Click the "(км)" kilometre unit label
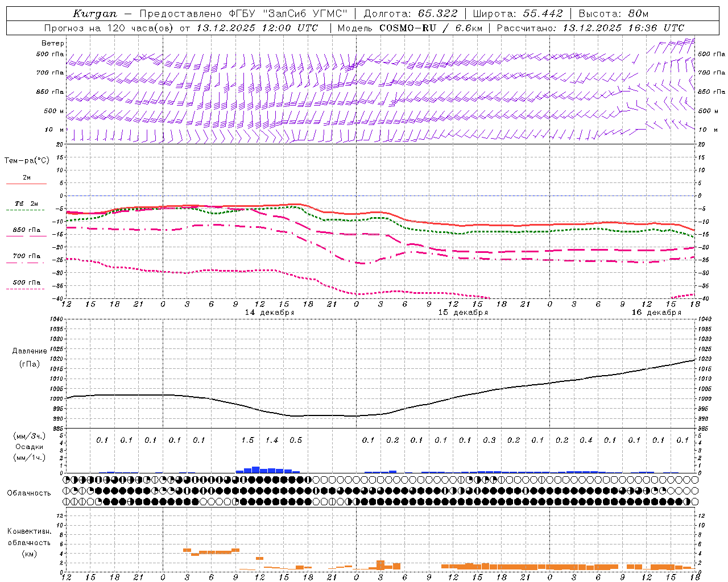 30,554
